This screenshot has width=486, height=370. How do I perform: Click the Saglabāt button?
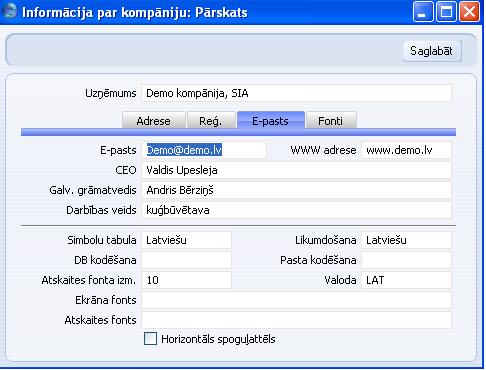432,51
